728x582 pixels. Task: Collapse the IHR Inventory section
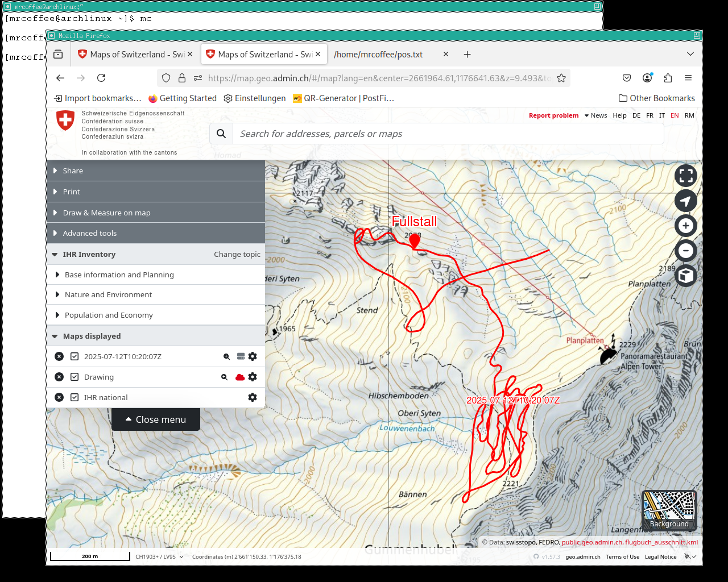click(x=89, y=254)
